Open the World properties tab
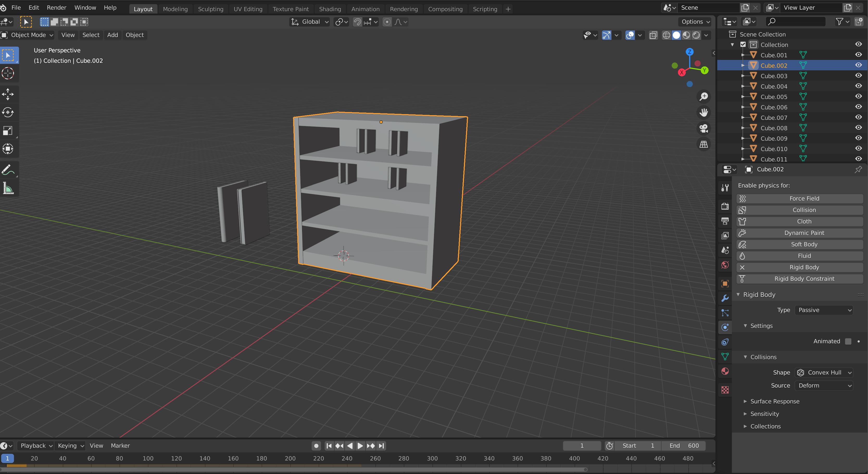Image resolution: width=868 pixels, height=474 pixels. click(725, 265)
